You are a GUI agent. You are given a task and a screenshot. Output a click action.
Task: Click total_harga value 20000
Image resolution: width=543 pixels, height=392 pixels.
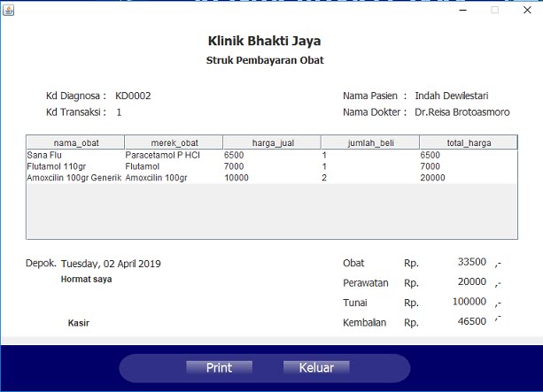(x=469, y=178)
